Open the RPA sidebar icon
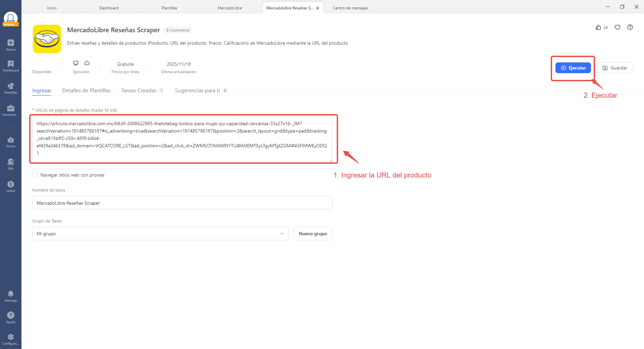The width and height of the screenshot is (644, 349). pos(11,164)
